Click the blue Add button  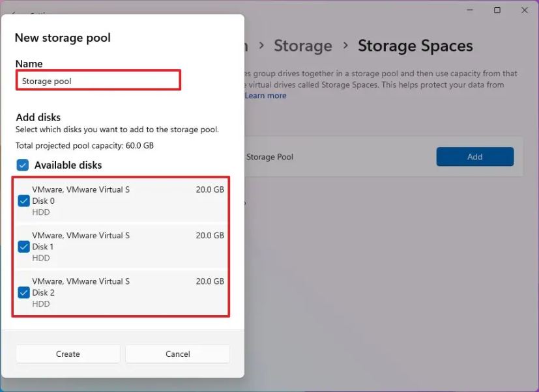[474, 156]
